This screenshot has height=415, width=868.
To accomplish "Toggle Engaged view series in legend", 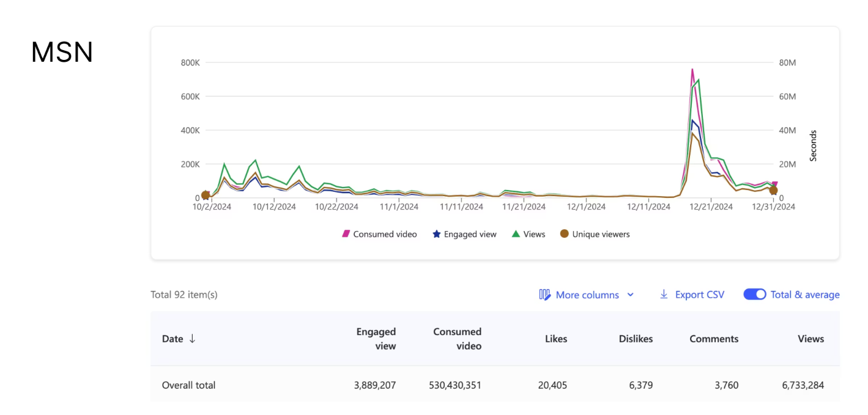I will point(465,234).
